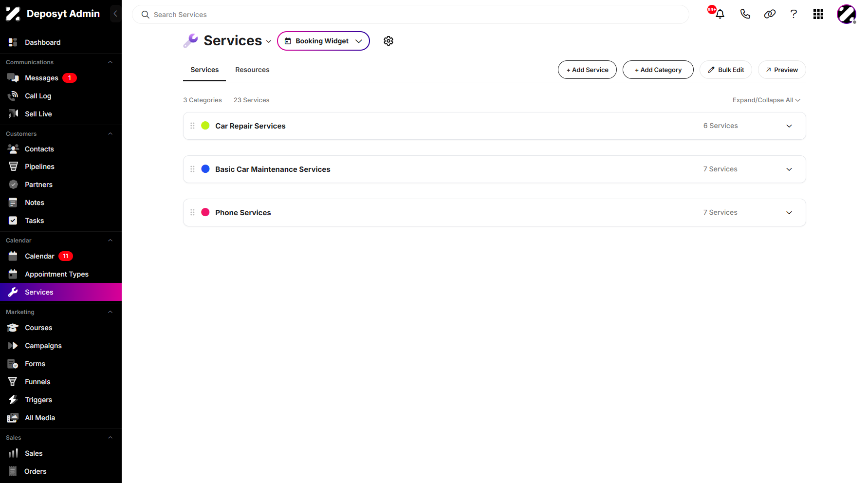Open Contacts in the sidebar
This screenshot has width=868, height=483.
pyautogui.click(x=61, y=149)
